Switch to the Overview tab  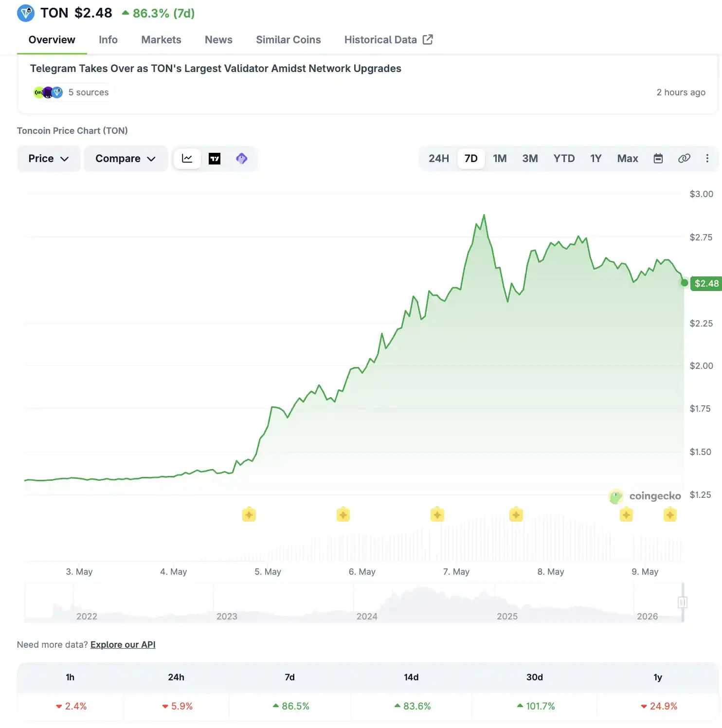[x=52, y=40]
